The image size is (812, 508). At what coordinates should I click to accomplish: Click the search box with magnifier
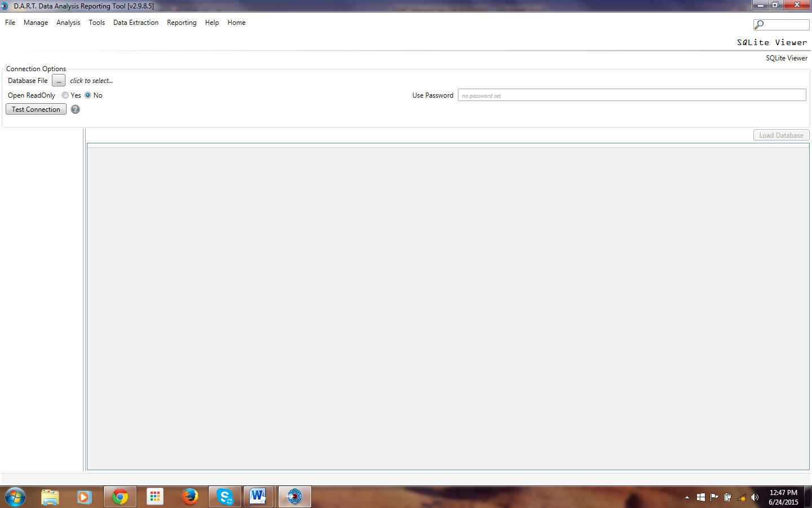(x=782, y=25)
